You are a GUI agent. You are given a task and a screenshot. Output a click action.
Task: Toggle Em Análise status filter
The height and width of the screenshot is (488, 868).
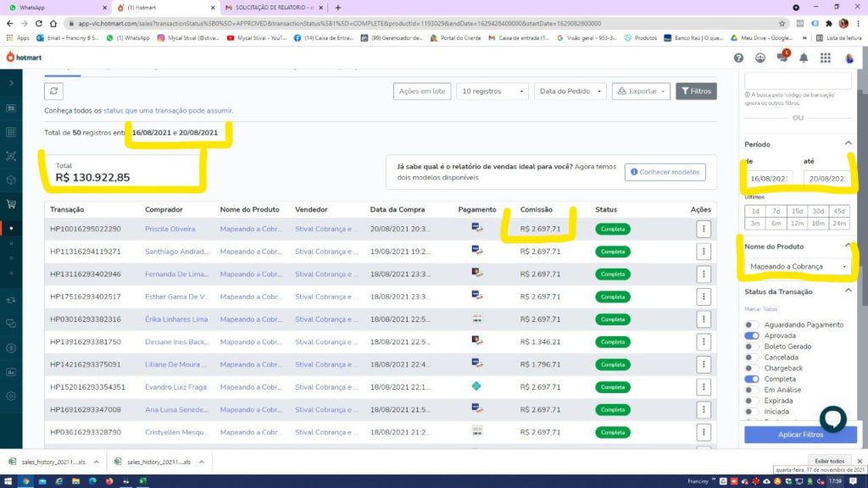tap(751, 390)
